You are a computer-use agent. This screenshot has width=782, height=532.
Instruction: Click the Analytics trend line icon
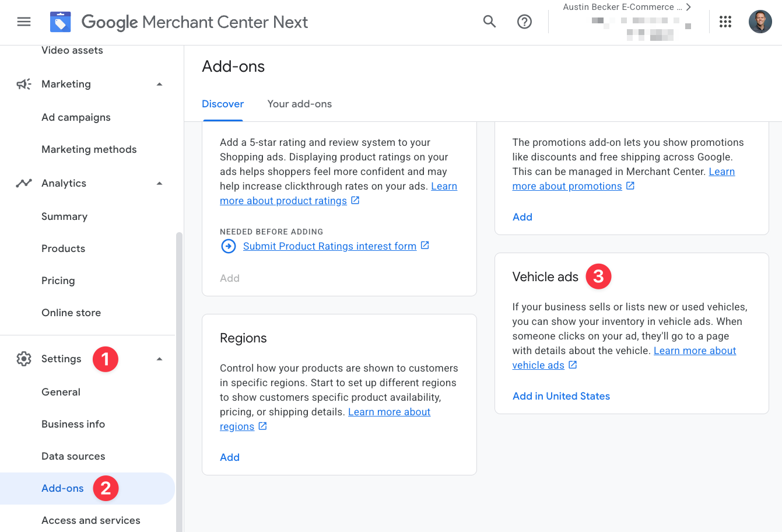pos(24,183)
